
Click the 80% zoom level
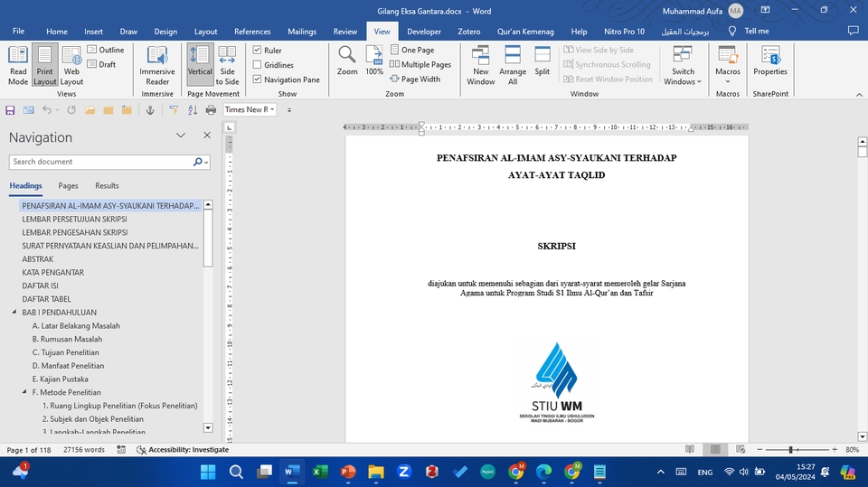(852, 450)
